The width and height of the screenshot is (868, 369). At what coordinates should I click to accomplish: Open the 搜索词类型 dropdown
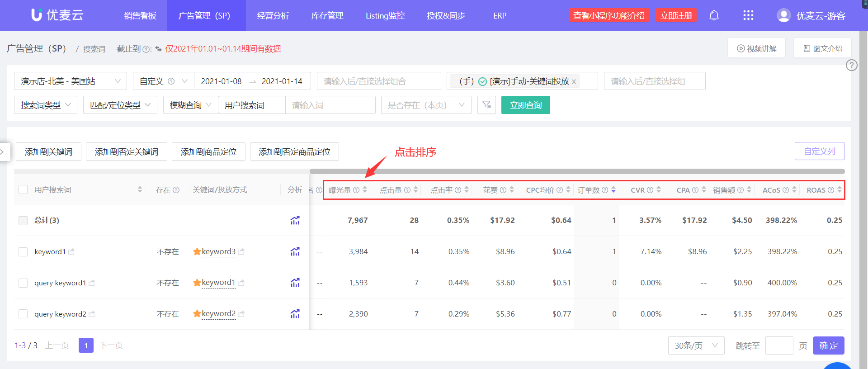46,105
